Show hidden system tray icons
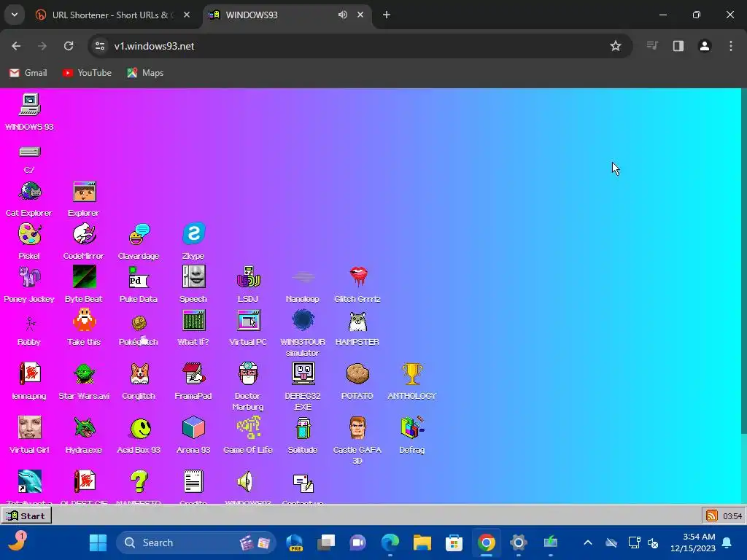Viewport: 747px width, 560px height. pos(588,542)
